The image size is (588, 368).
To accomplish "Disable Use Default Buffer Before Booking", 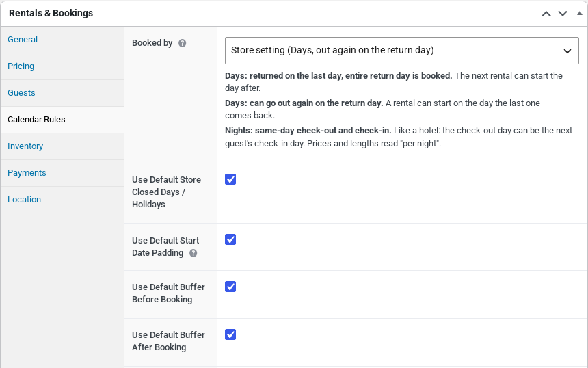I will [x=230, y=287].
